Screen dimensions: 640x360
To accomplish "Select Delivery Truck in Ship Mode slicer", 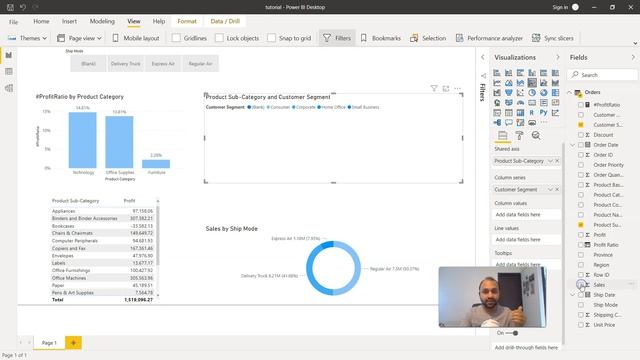I will 125,64.
